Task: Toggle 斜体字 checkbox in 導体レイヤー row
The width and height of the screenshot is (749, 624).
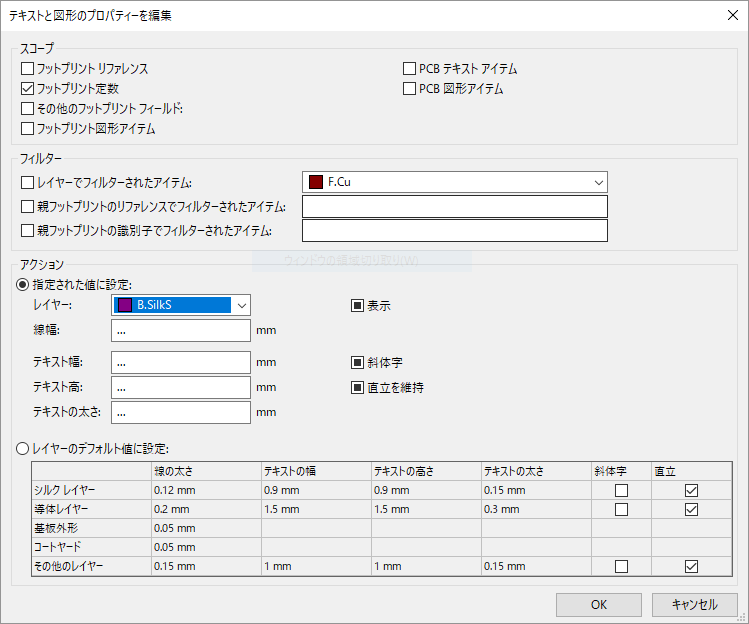Action: click(621, 509)
